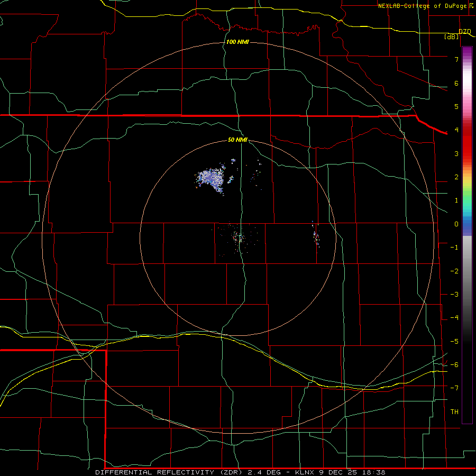Pick the light gray band below -1 dB

(467, 252)
